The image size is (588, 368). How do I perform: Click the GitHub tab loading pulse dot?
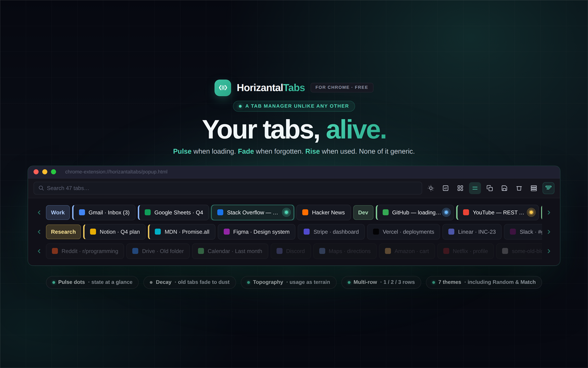coord(446,213)
